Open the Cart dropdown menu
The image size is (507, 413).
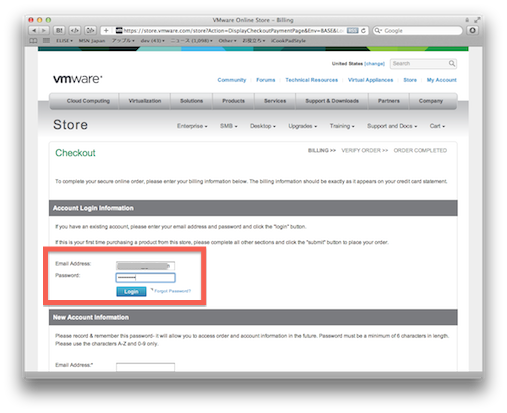pos(437,126)
